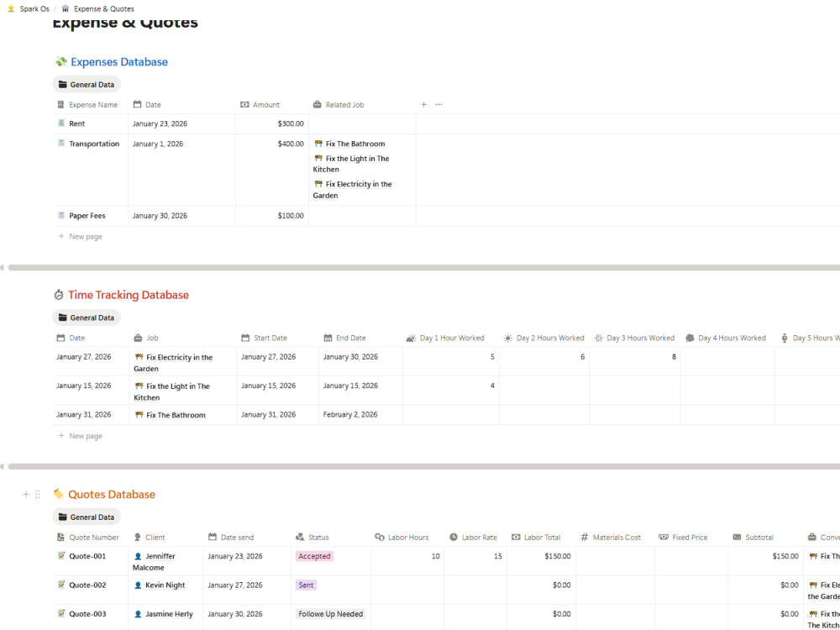The width and height of the screenshot is (840, 630).
Task: Click the Related Job column header
Action: (339, 105)
